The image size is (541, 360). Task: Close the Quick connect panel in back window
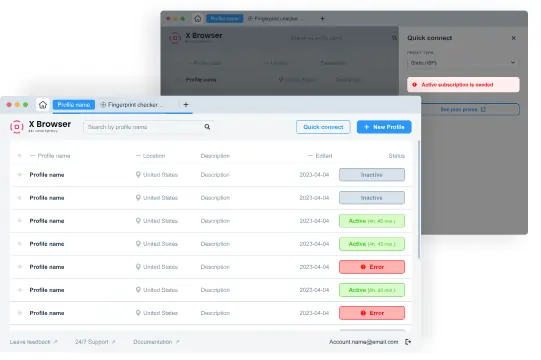[514, 38]
